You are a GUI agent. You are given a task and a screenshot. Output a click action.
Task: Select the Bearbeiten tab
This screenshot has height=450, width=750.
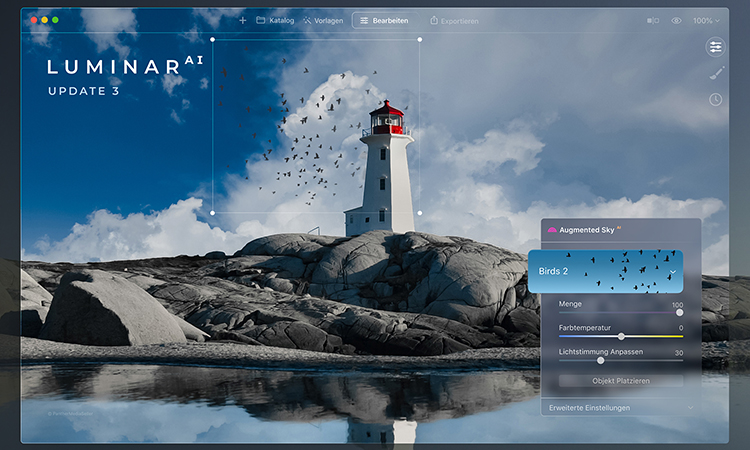click(x=384, y=20)
